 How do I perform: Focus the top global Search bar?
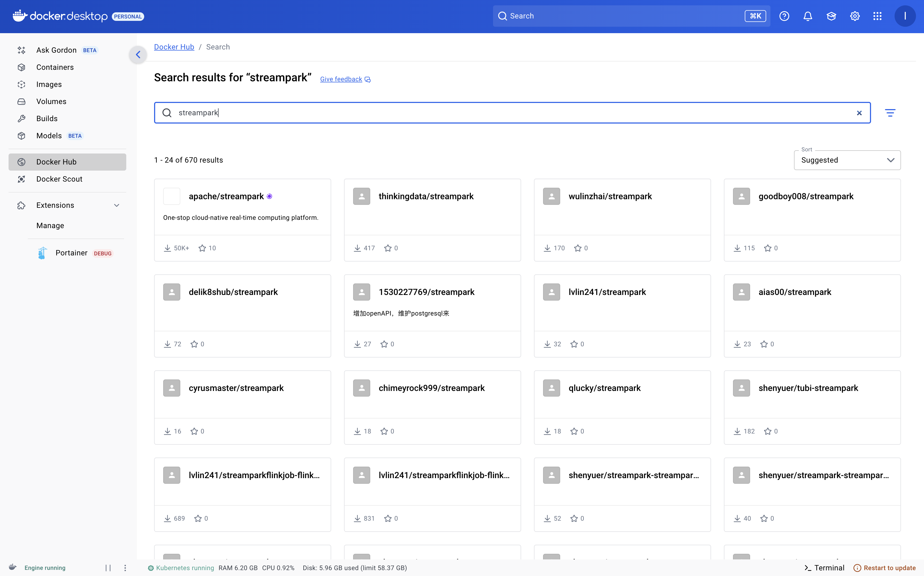tap(631, 16)
